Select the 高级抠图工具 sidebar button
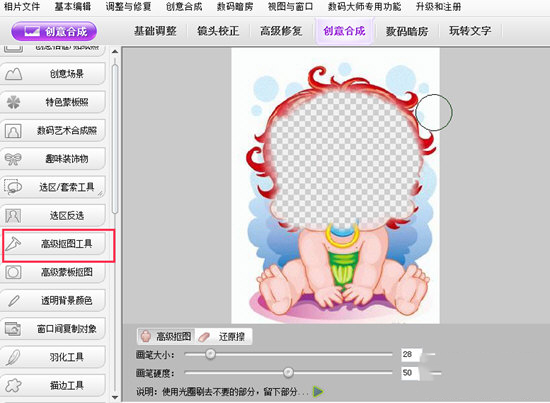Viewport: 550px width, 403px height. (54, 244)
